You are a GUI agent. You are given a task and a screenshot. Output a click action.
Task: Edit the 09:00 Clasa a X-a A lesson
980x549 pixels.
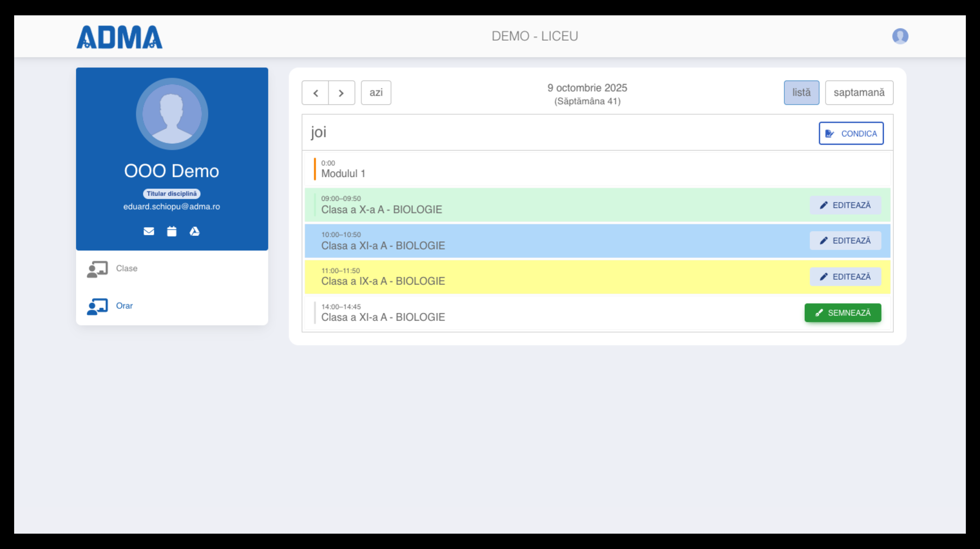point(845,205)
